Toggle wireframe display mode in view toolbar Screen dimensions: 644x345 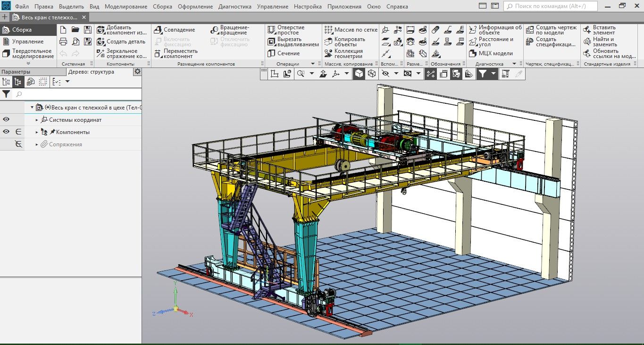[372, 74]
